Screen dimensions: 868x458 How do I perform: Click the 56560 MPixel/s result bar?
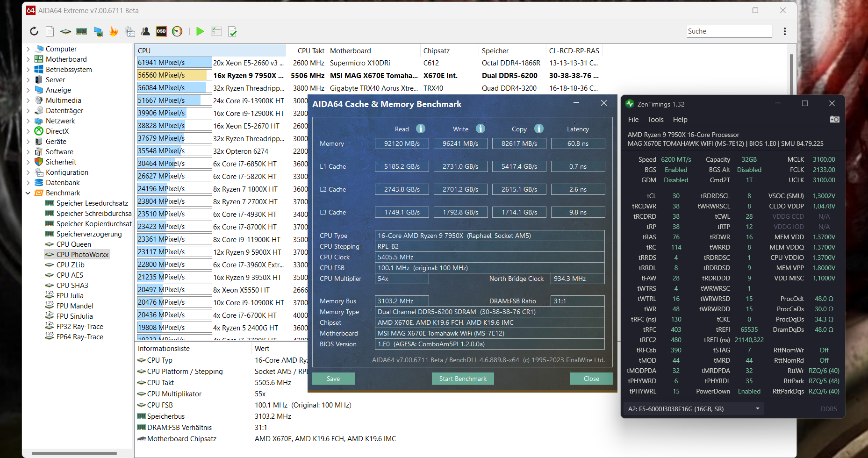tap(174, 75)
